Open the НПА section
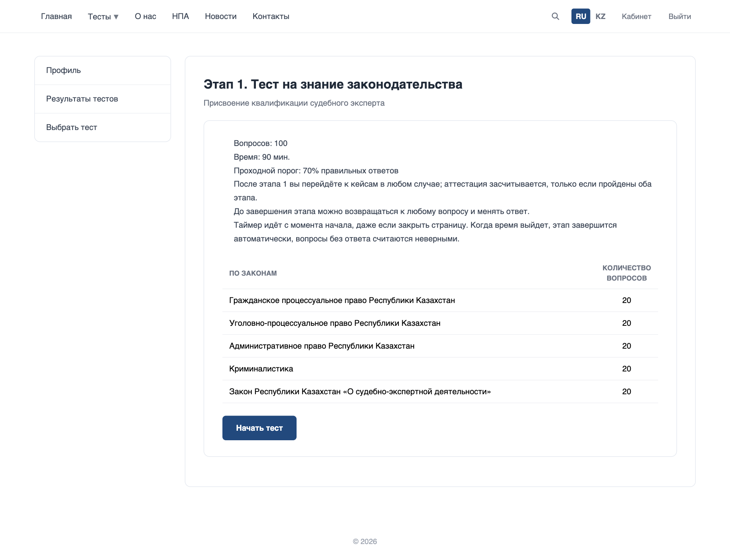This screenshot has width=730, height=560. pyautogui.click(x=181, y=16)
